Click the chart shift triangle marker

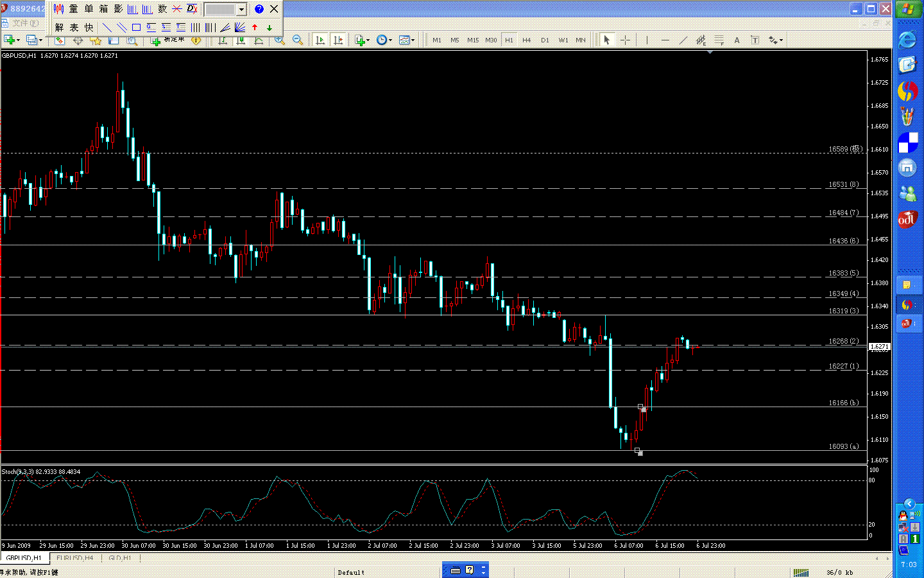[710, 53]
